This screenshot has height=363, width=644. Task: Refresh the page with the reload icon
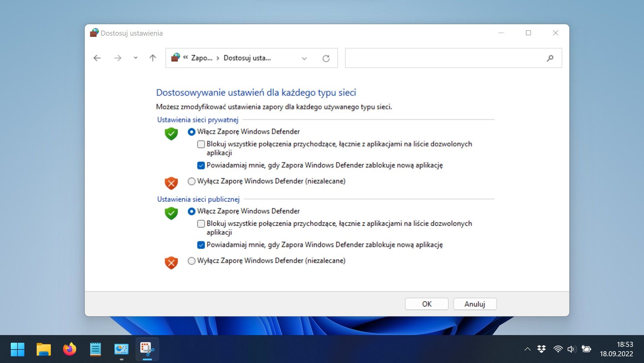point(326,59)
